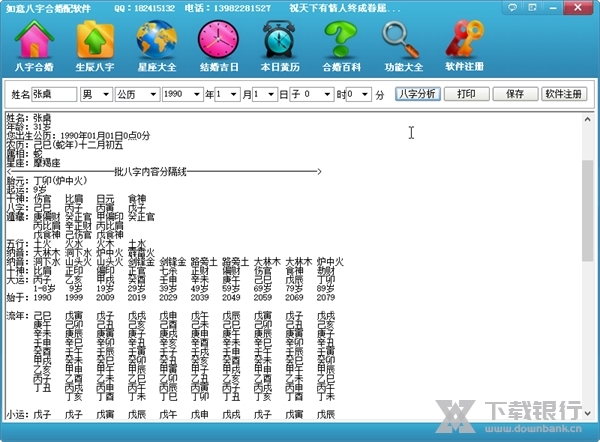The height and width of the screenshot is (442, 600).
Task: Close the application window
Action: click(x=578, y=7)
